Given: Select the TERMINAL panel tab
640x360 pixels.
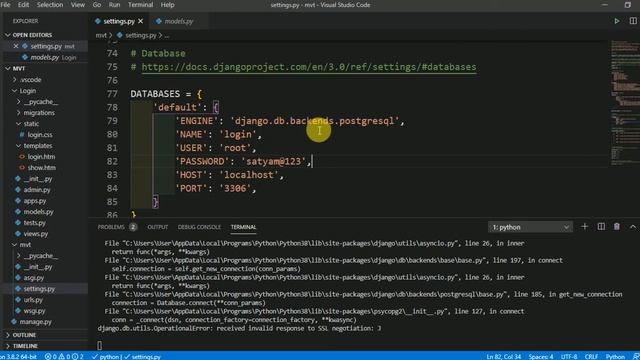Looking at the screenshot, I should pyautogui.click(x=243, y=227).
